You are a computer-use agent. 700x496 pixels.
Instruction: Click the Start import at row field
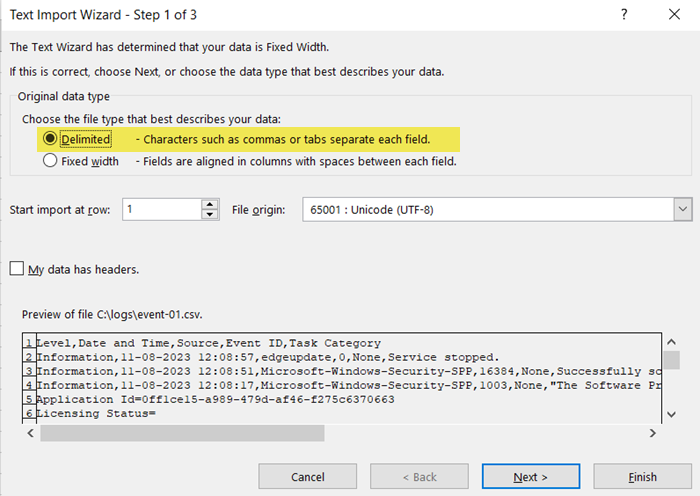click(160, 210)
